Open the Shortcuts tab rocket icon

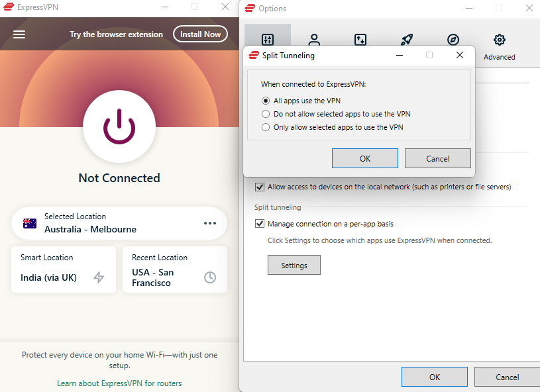click(407, 40)
